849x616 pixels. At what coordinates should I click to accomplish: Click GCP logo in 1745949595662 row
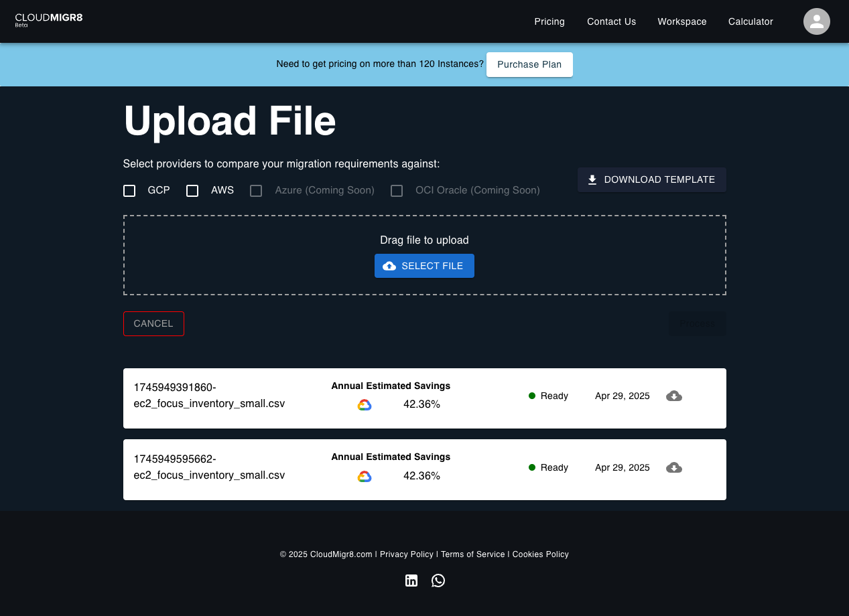click(365, 477)
